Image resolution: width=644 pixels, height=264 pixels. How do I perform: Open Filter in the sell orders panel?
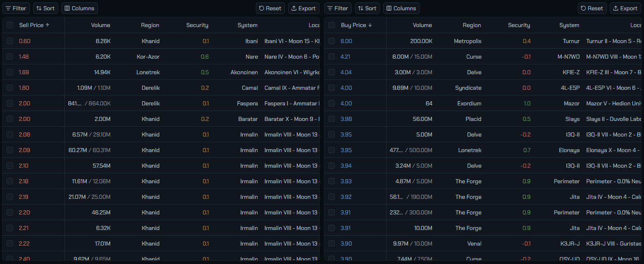(x=16, y=8)
